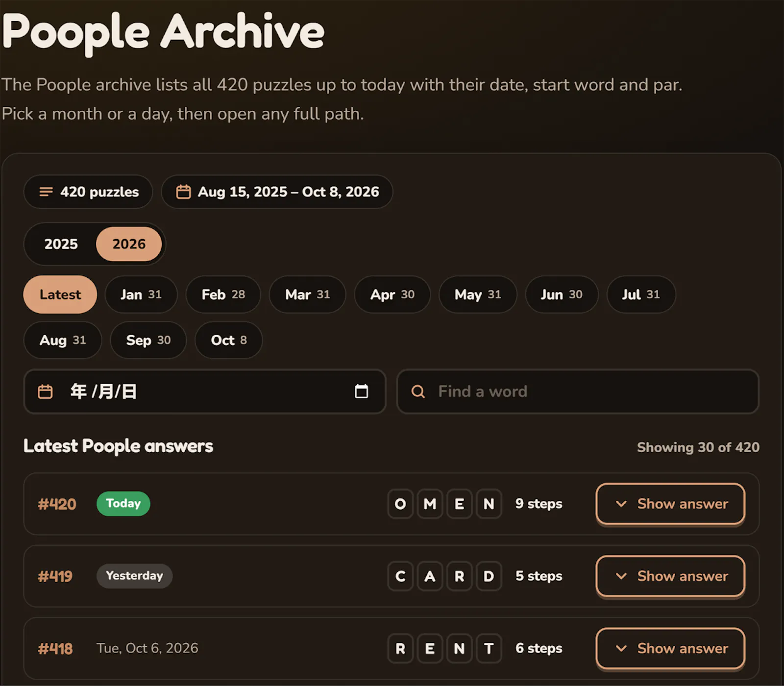The width and height of the screenshot is (784, 686).
Task: Click the letter T tile of RENT
Action: point(489,648)
